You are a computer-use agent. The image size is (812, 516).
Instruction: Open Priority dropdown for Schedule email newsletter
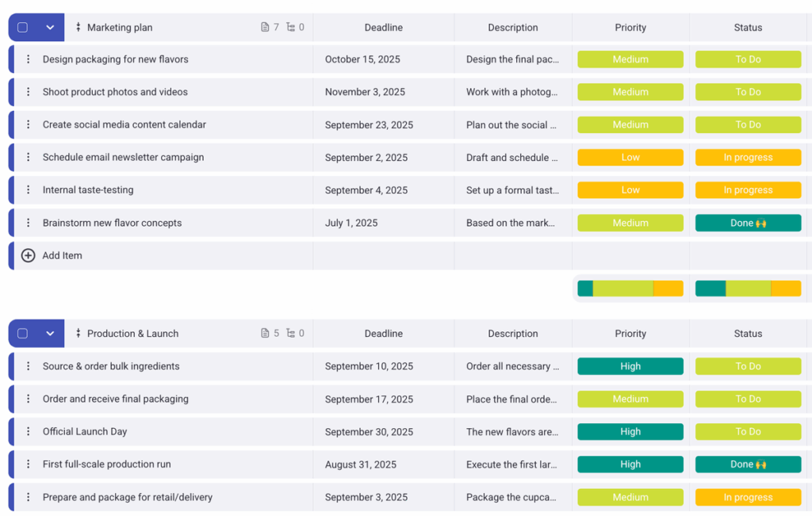coord(630,158)
